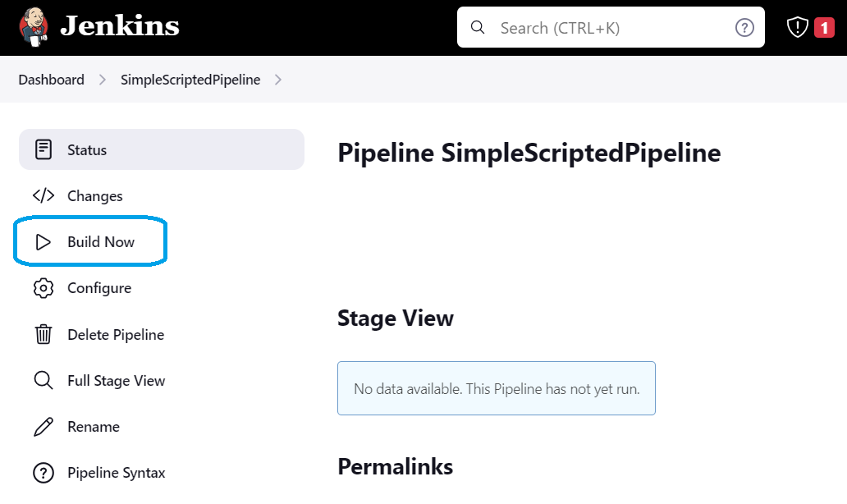The width and height of the screenshot is (847, 504).
Task: Expand the chevron after SimpleScriptedPipeline breadcrumb
Action: coord(278,80)
